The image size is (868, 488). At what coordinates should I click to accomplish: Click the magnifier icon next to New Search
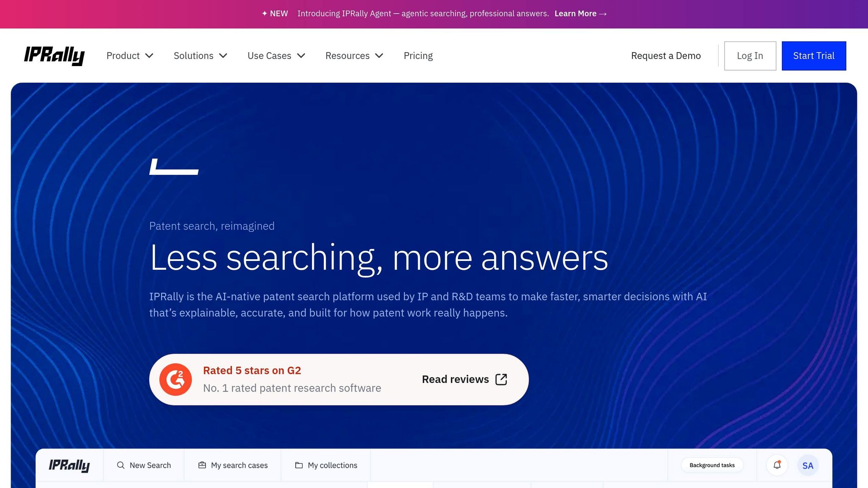tap(121, 465)
